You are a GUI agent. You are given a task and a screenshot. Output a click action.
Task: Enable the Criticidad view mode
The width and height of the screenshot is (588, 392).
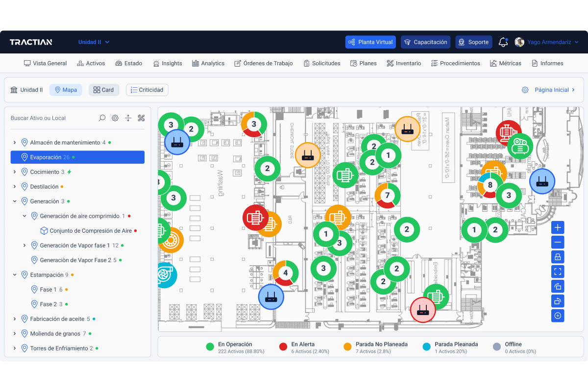pyautogui.click(x=147, y=90)
